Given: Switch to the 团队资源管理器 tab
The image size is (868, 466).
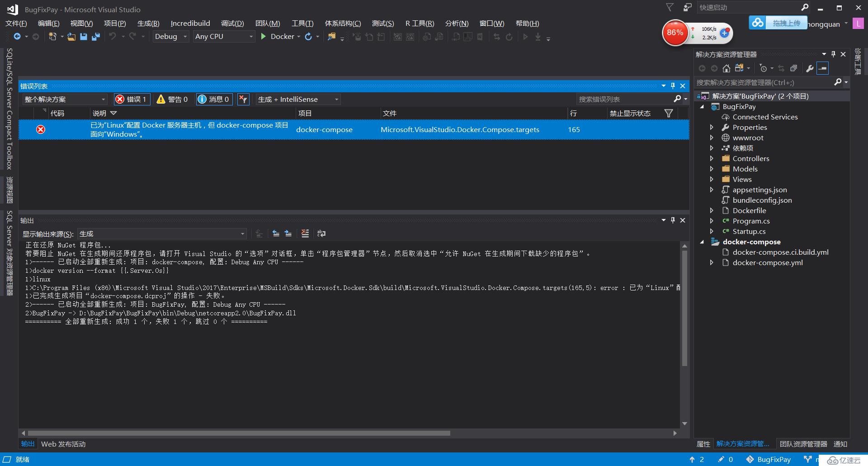Looking at the screenshot, I should click(x=803, y=444).
